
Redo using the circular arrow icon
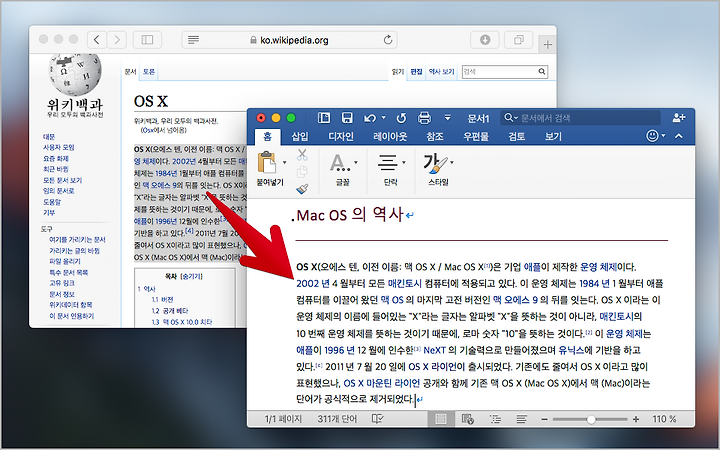(x=401, y=118)
